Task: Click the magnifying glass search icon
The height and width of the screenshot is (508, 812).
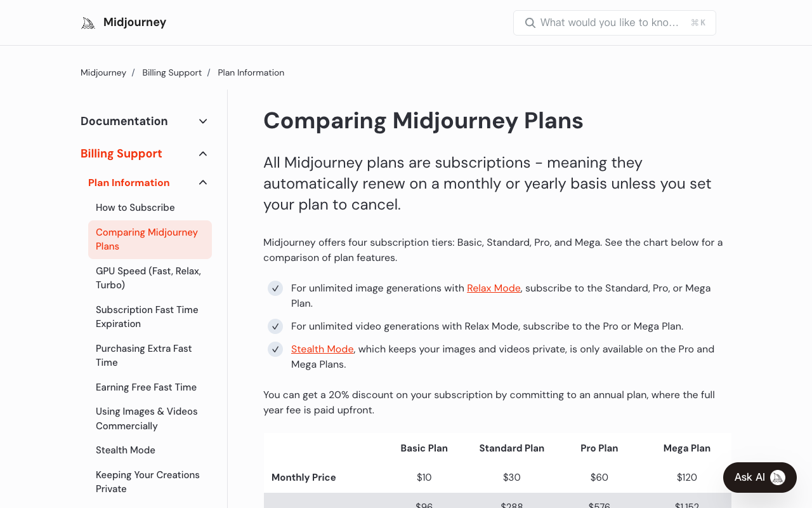Action: coord(530,23)
